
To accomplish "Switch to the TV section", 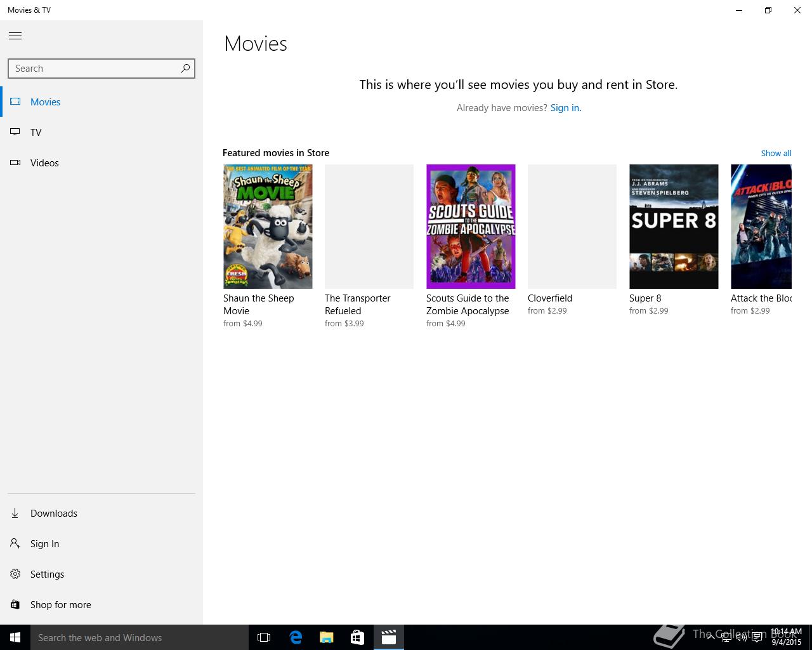I will click(101, 132).
